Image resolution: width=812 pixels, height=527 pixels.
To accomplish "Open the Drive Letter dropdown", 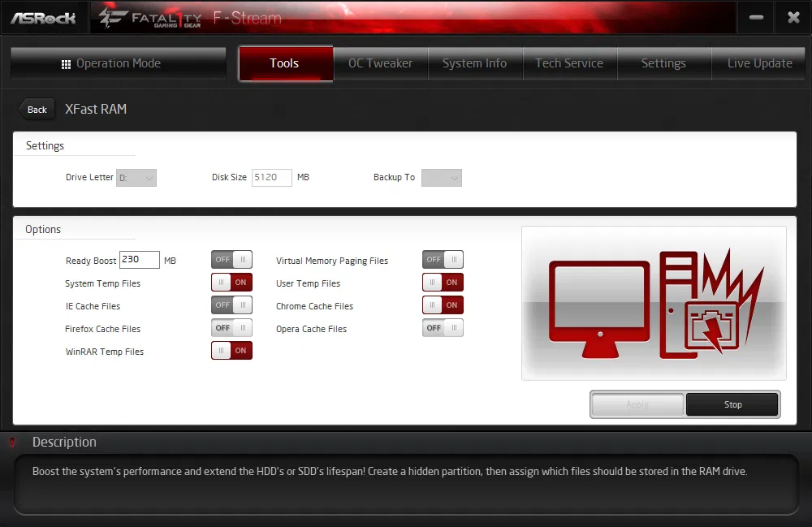I will click(x=136, y=178).
